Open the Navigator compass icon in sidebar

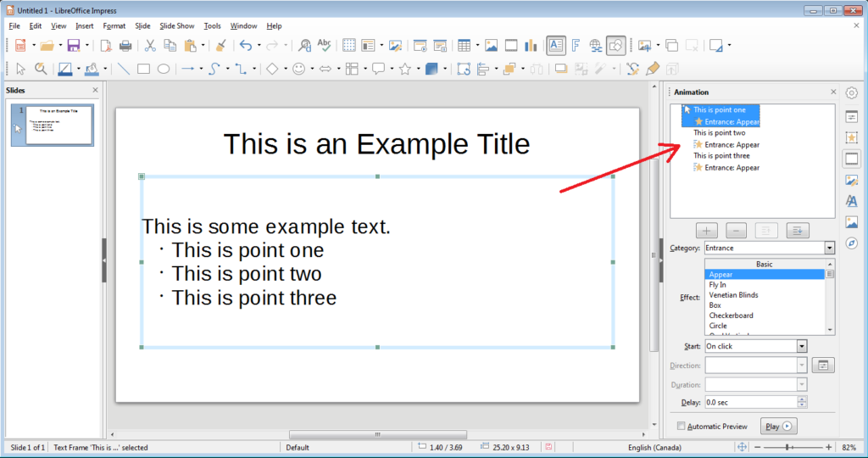coord(852,243)
